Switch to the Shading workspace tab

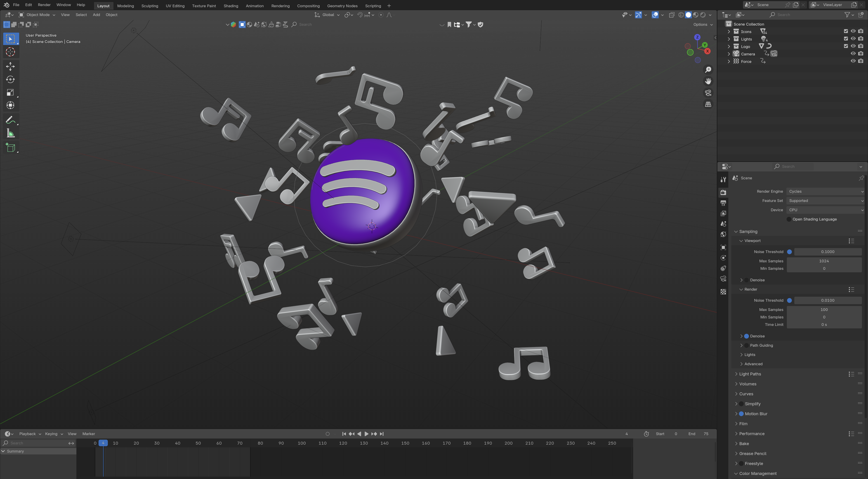pyautogui.click(x=231, y=6)
